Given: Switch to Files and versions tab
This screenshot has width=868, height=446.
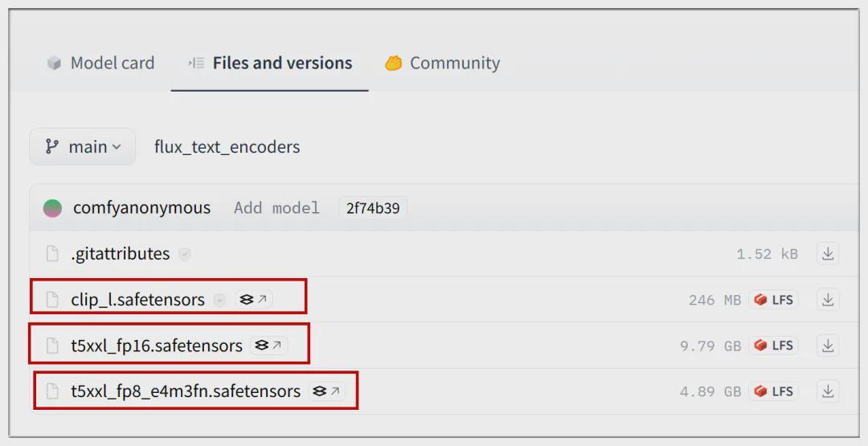Looking at the screenshot, I should 271,63.
